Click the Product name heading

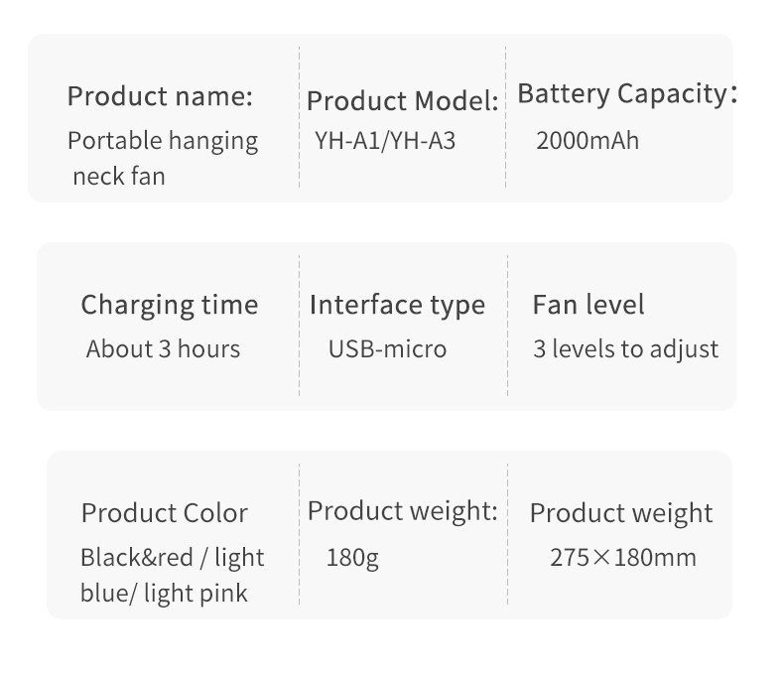click(x=160, y=96)
